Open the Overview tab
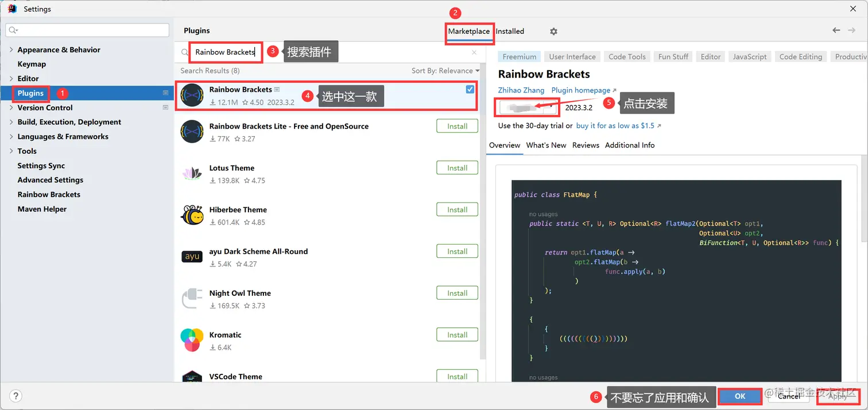 (505, 145)
